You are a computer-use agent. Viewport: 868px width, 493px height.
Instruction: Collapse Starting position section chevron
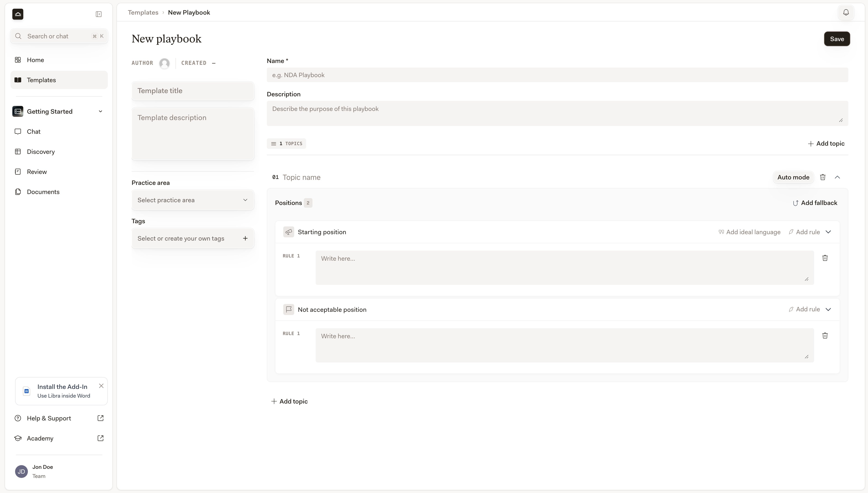pos(828,232)
